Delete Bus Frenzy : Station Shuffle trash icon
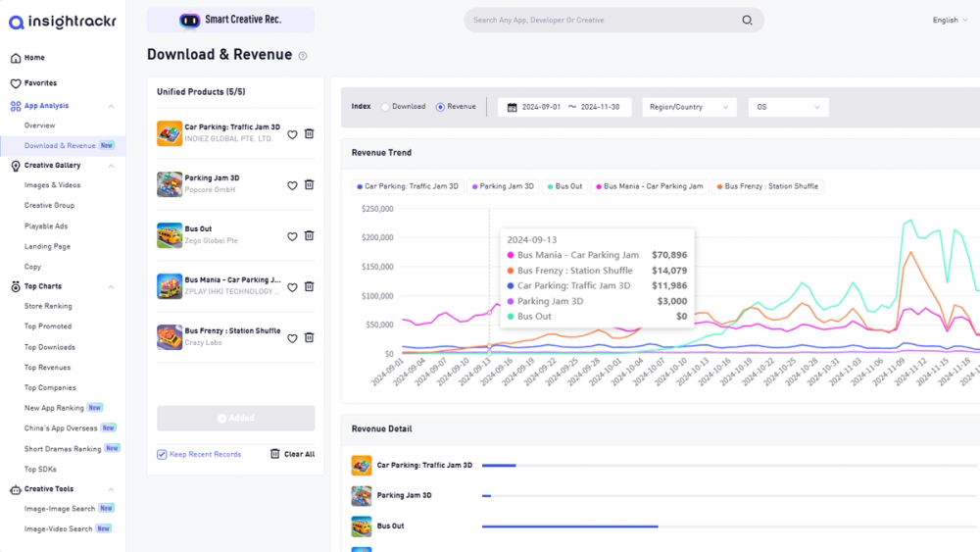 [309, 337]
